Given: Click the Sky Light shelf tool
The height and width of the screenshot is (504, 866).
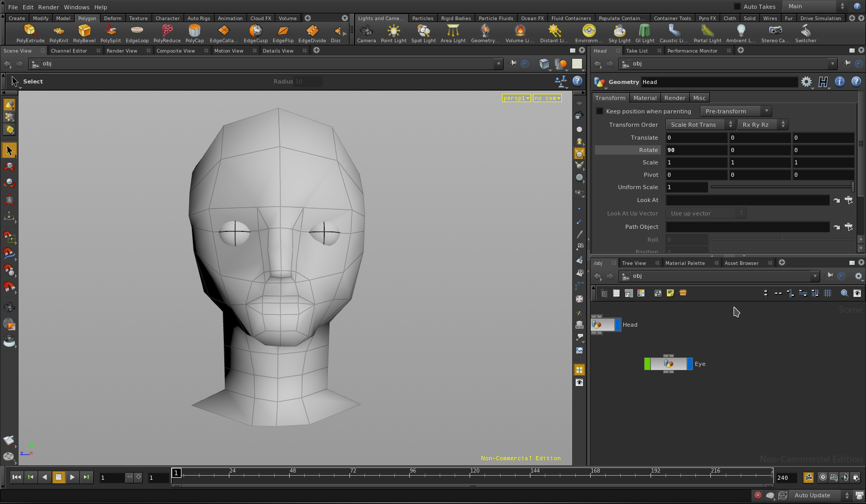Looking at the screenshot, I should click(x=619, y=31).
